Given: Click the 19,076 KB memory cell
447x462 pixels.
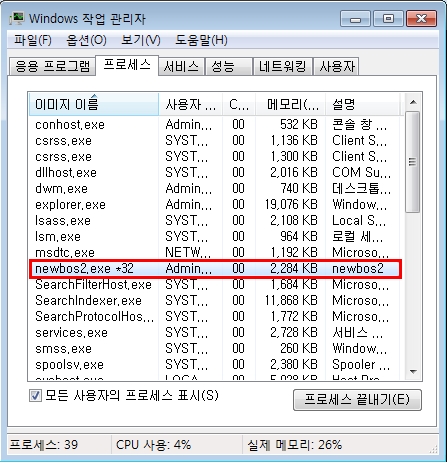Looking at the screenshot, I should 291,205.
